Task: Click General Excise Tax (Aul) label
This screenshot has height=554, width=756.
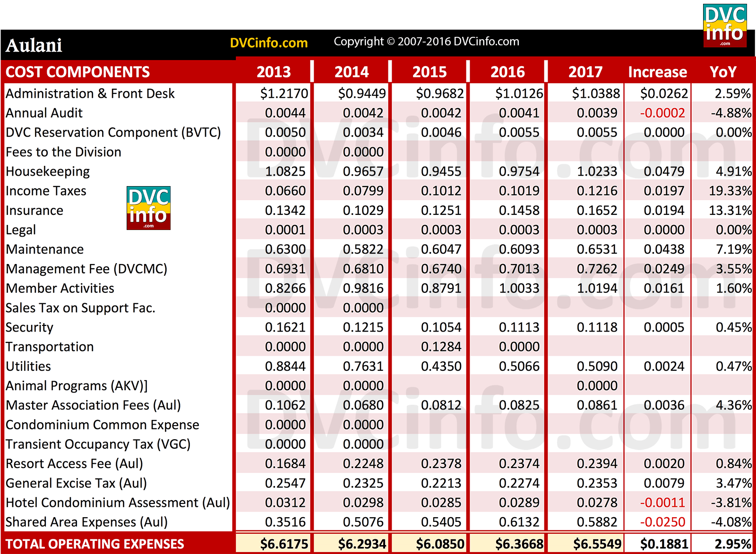Action: pos(76,483)
